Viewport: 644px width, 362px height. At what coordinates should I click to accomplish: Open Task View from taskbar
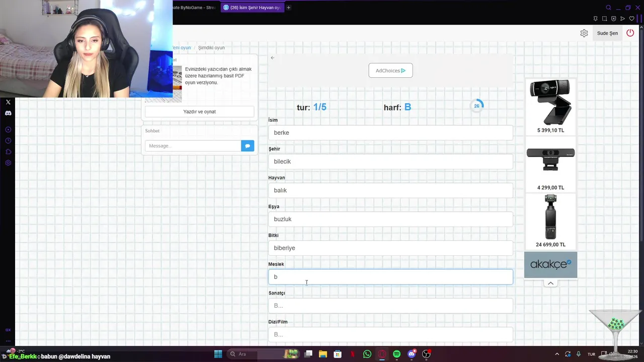coord(308,354)
